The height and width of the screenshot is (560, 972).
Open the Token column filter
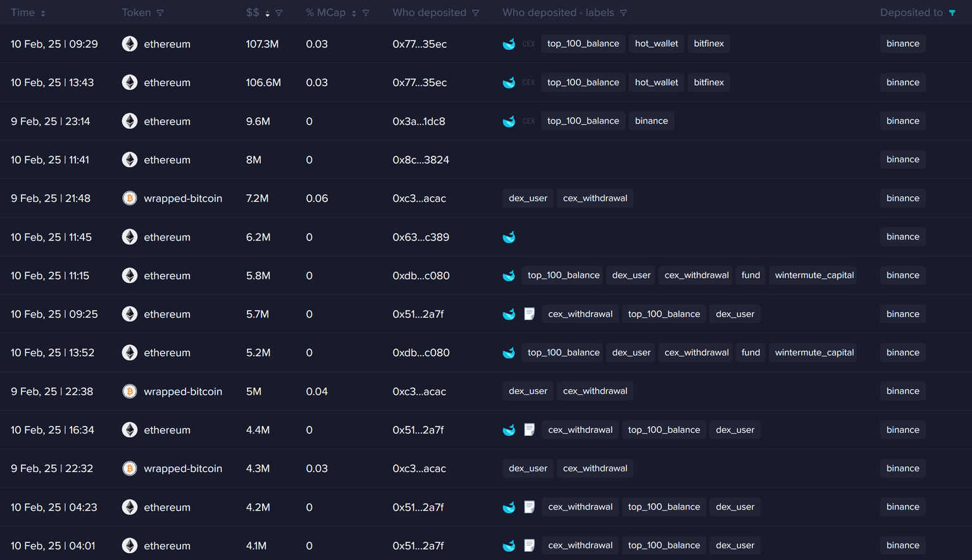tap(160, 13)
